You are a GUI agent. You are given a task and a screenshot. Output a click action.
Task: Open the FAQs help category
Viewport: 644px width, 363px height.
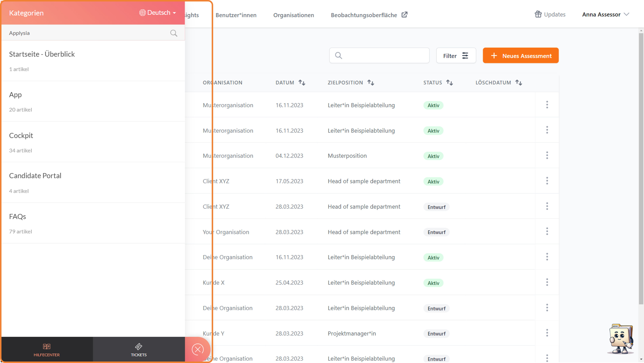[x=93, y=223]
